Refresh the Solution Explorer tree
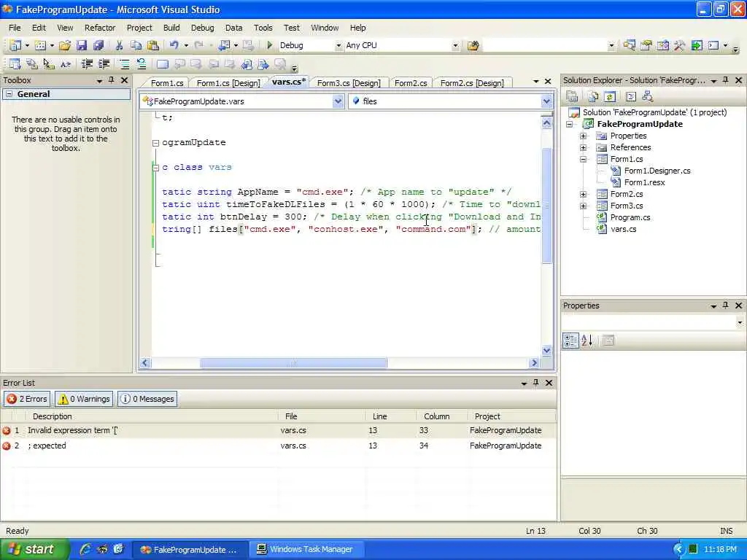Screen dimensions: 747x560 (610, 97)
